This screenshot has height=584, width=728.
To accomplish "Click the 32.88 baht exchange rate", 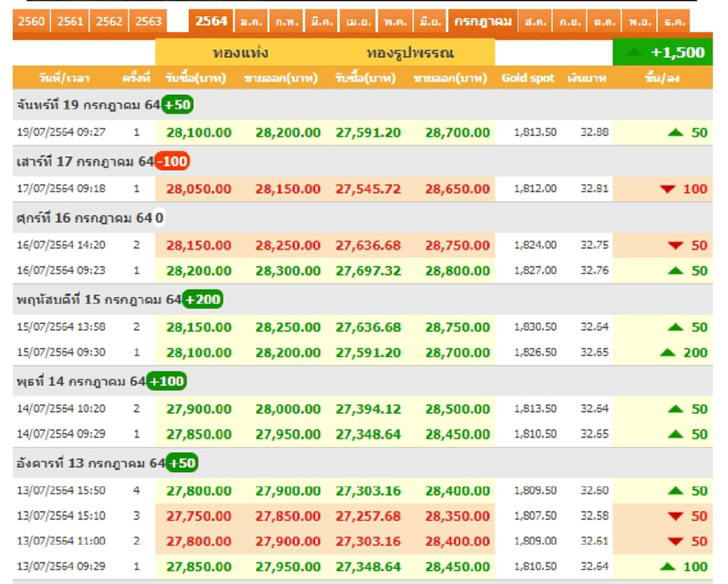I will tap(594, 132).
